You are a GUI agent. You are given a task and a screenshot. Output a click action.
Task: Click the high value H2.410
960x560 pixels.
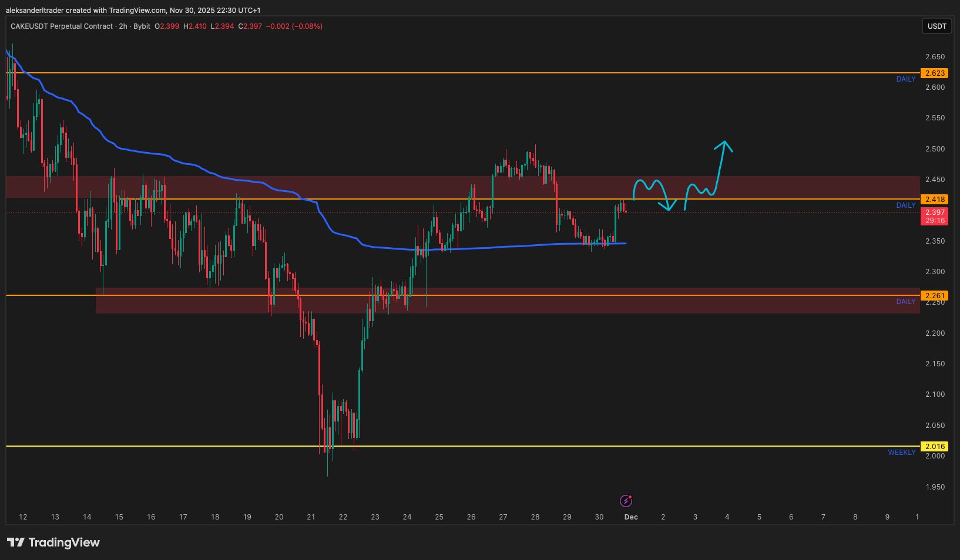pos(195,26)
